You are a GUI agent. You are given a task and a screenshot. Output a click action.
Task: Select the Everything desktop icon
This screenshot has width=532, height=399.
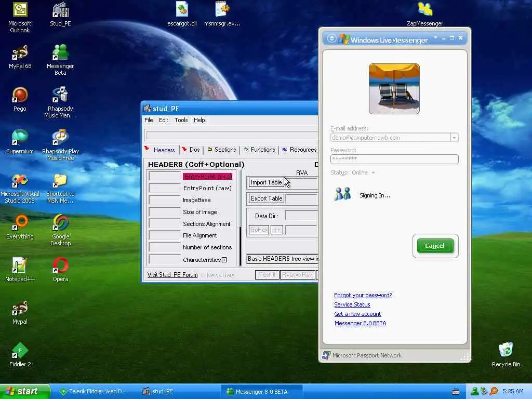click(x=20, y=227)
